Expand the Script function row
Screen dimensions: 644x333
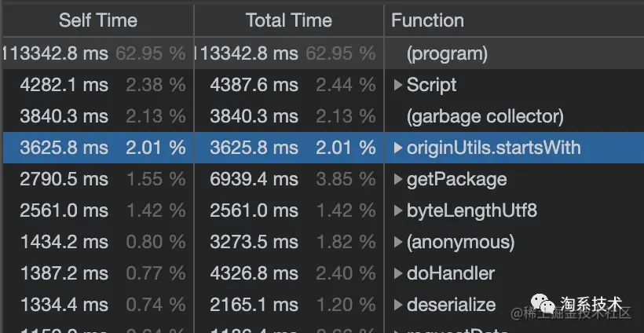click(x=398, y=85)
